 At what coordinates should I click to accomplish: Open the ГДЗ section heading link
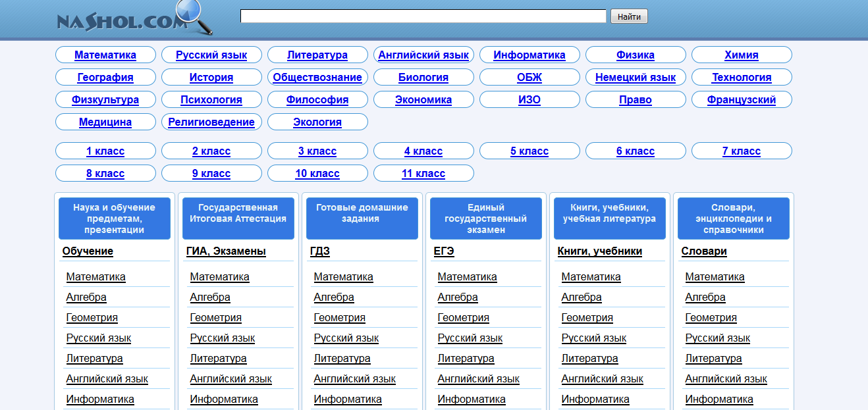(x=320, y=251)
